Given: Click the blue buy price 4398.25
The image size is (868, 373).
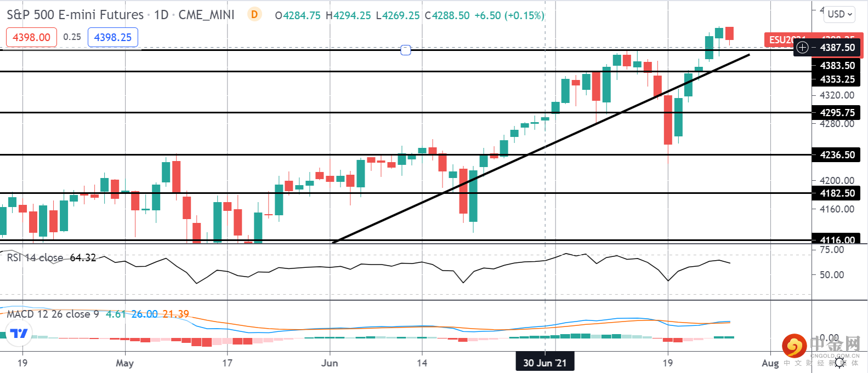Looking at the screenshot, I should [x=113, y=37].
